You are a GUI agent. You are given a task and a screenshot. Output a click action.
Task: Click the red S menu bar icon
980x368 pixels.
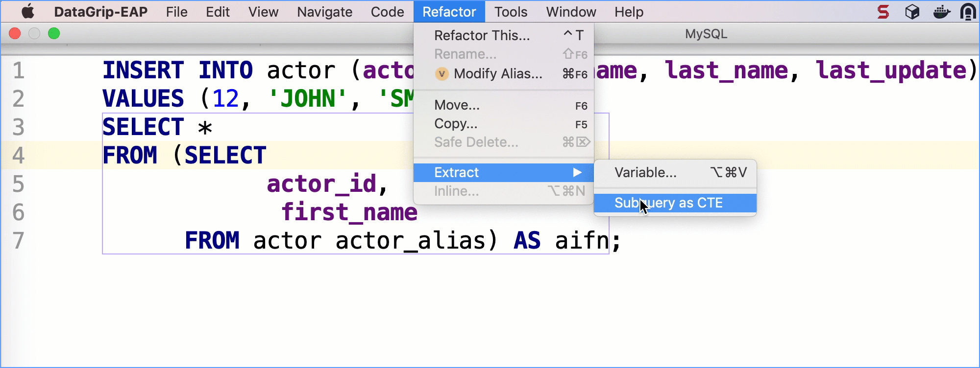pyautogui.click(x=883, y=12)
